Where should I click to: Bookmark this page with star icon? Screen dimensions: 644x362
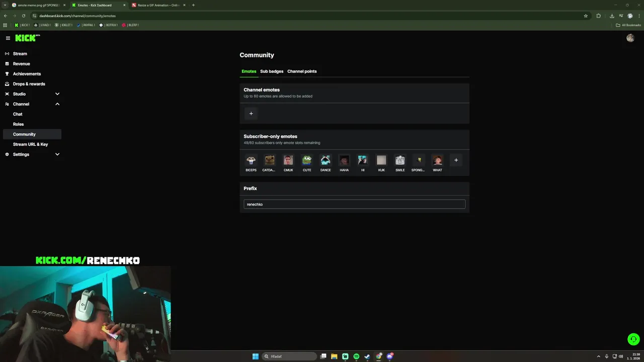pyautogui.click(x=586, y=16)
